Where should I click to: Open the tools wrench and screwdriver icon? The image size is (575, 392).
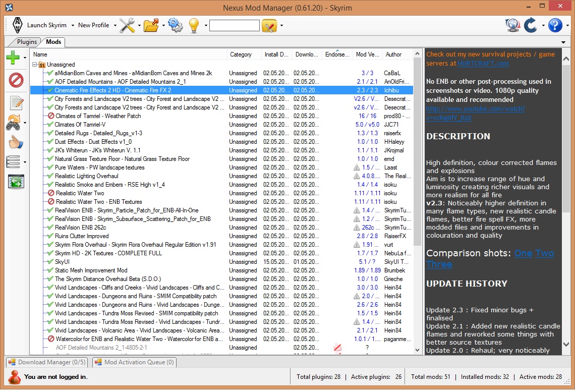(127, 25)
